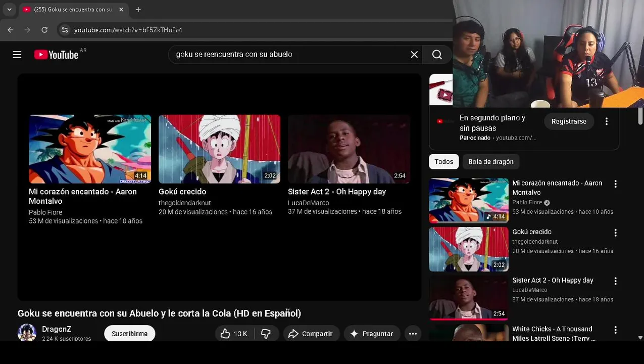Open Sister Act 2 sidebar thumbnail
This screenshot has width=644, height=364.
(469, 298)
